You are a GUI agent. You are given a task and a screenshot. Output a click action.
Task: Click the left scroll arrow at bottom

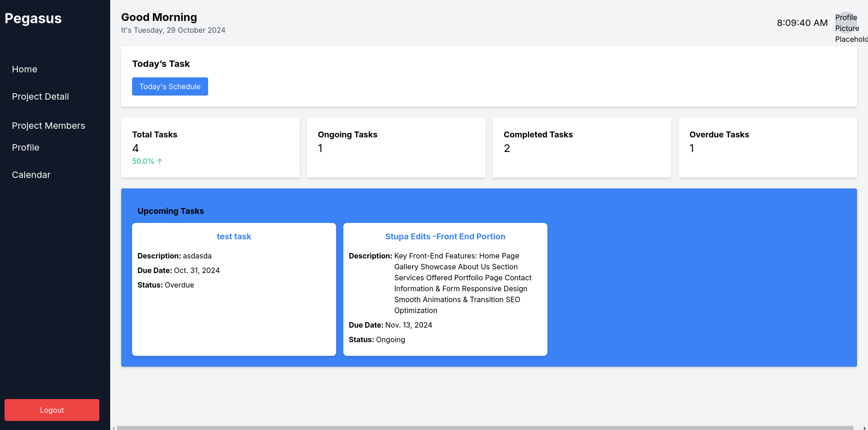113,428
